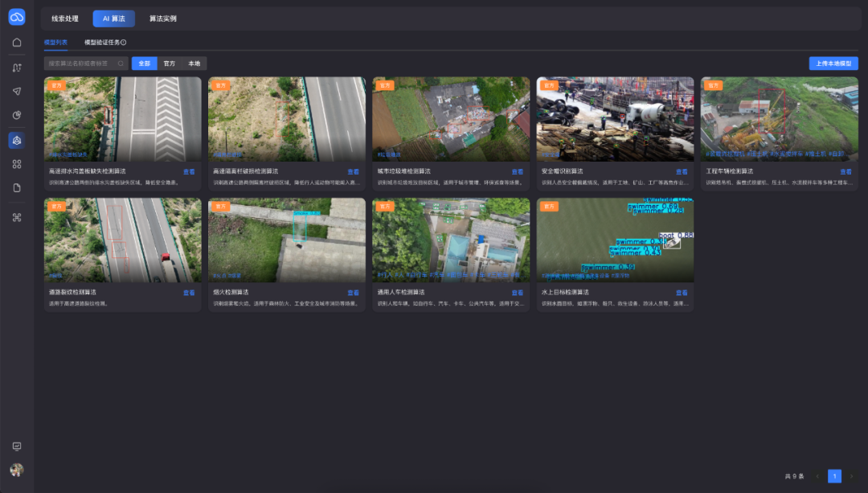The image size is (868, 493).
Task: View 烟火检测算法 via 查看
Action: 353,293
